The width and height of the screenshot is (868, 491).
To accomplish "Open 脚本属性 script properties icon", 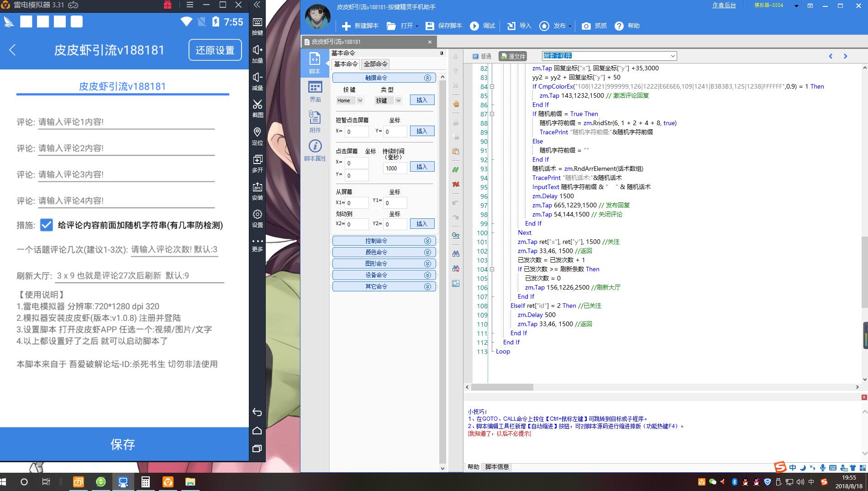I will pos(315,146).
